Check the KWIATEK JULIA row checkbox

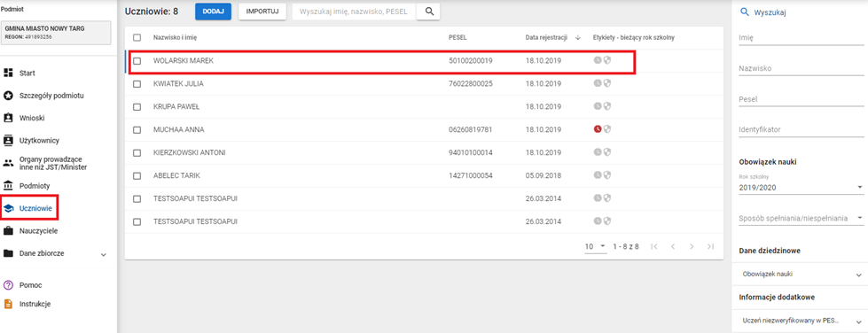tap(137, 83)
